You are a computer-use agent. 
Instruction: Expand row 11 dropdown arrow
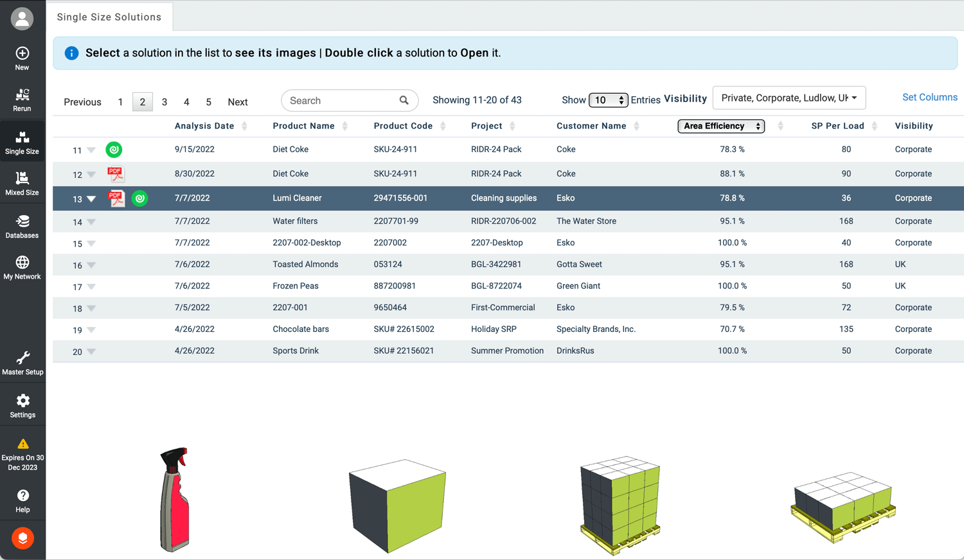coord(91,150)
